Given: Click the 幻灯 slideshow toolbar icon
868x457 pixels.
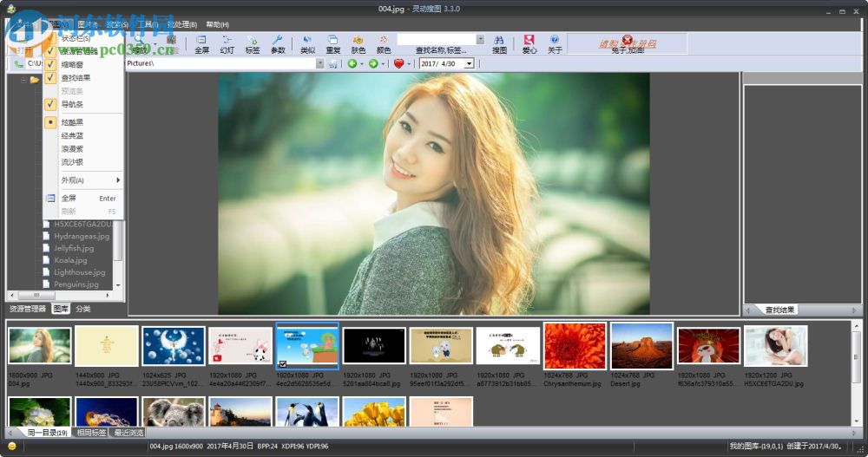Looking at the screenshot, I should [x=227, y=43].
